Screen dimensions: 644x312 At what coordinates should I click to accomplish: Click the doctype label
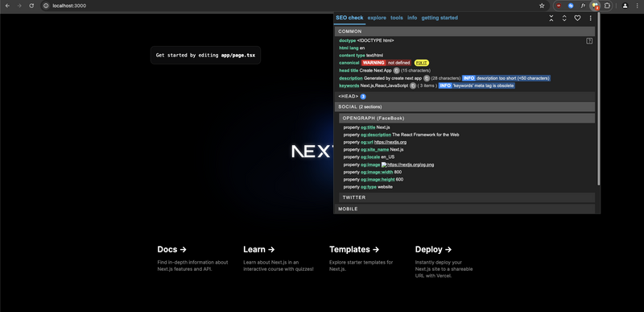point(348,40)
